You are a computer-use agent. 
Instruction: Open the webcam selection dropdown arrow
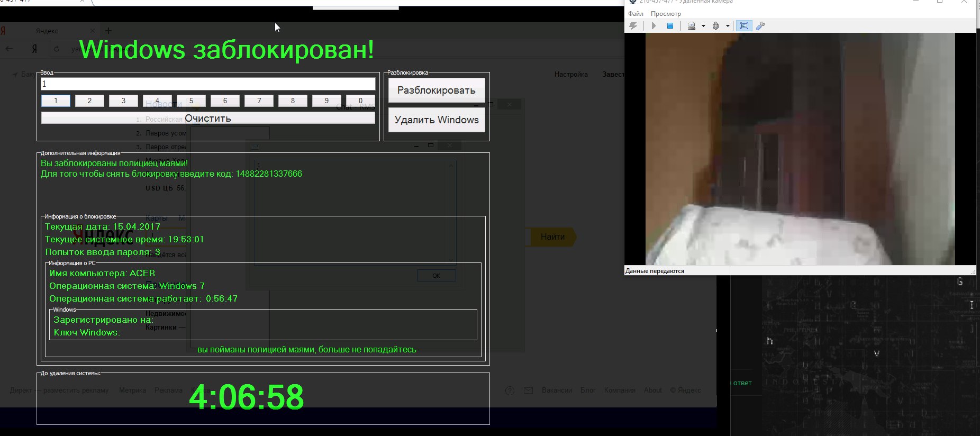(x=703, y=26)
